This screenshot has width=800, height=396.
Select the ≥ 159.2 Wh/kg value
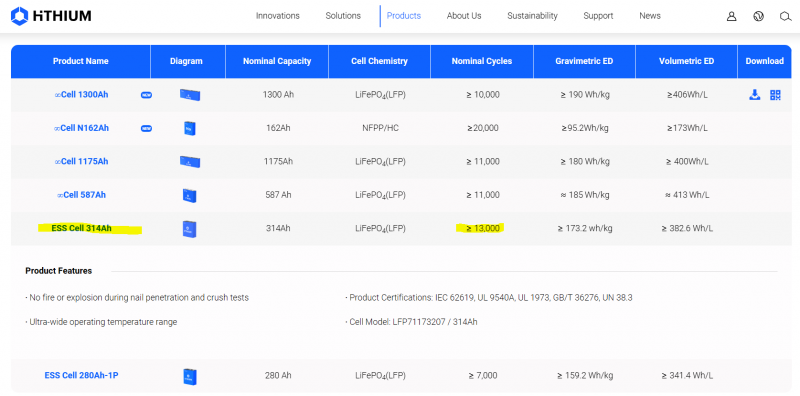(x=585, y=376)
